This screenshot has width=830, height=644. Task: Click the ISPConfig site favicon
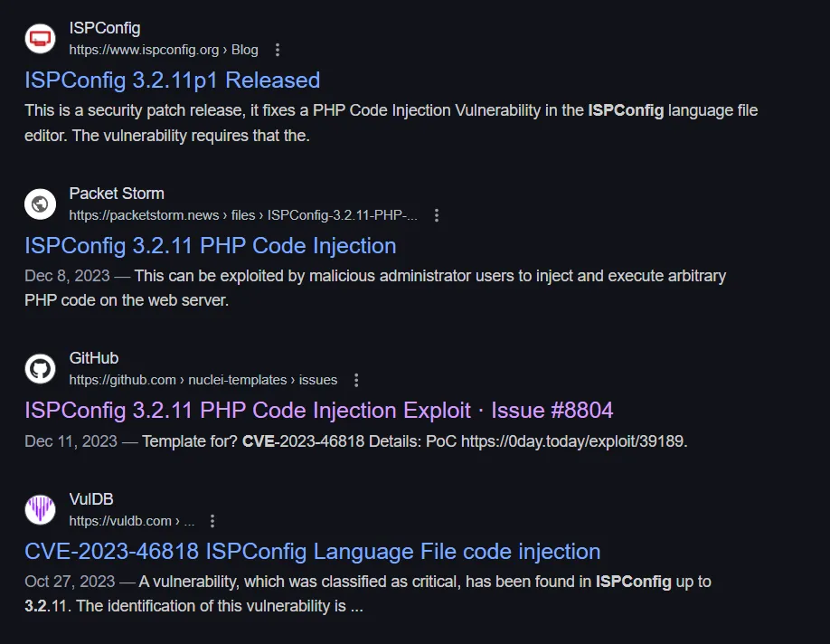[40, 39]
